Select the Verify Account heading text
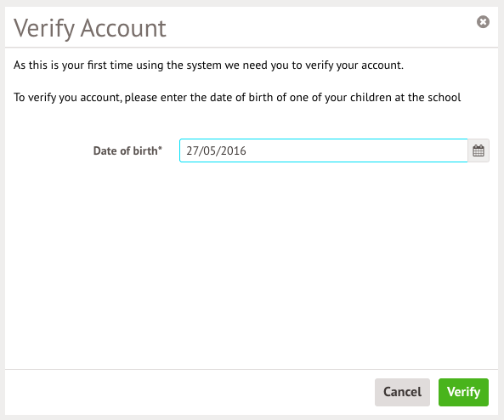This screenshot has height=420, width=504. pos(90,28)
